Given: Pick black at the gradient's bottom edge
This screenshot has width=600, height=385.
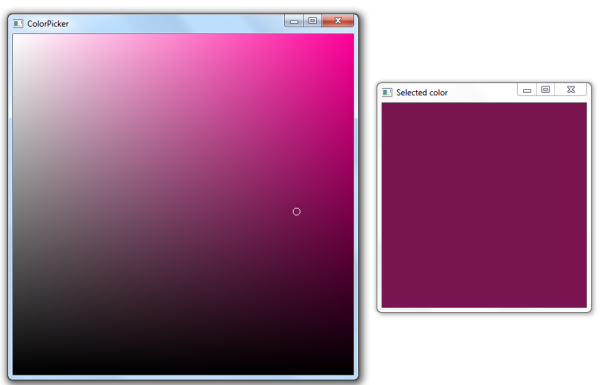Looking at the screenshot, I should pos(183,372).
